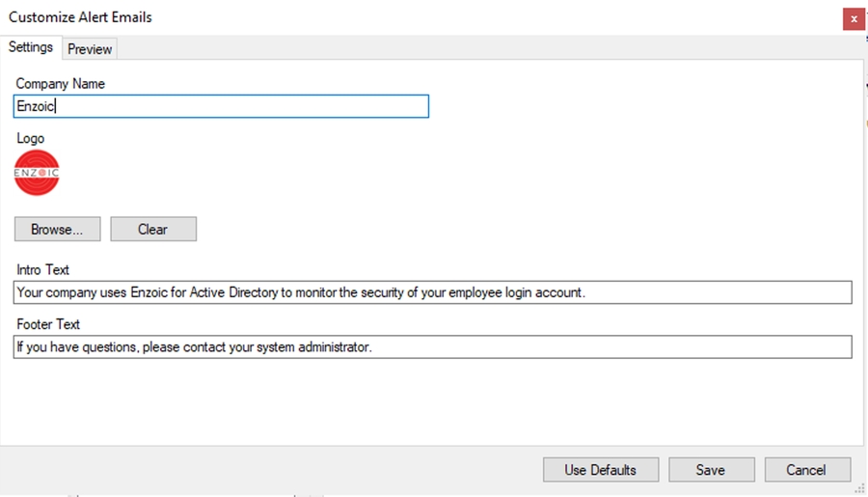Click "Active Directory" in the Intro Text
868x497 pixels.
233,292
